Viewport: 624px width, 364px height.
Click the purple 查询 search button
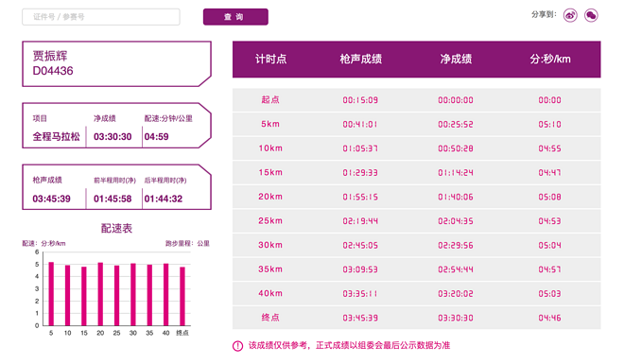coord(235,17)
